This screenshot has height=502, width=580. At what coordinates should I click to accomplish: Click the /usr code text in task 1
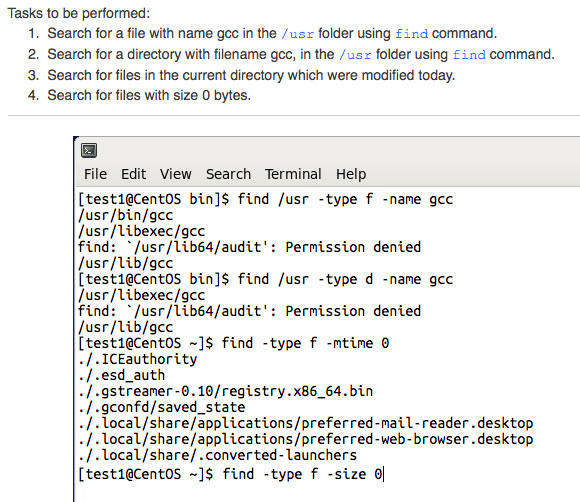click(x=297, y=34)
